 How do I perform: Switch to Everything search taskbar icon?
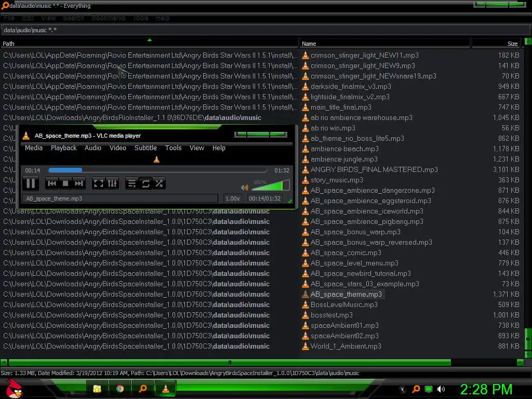click(143, 389)
